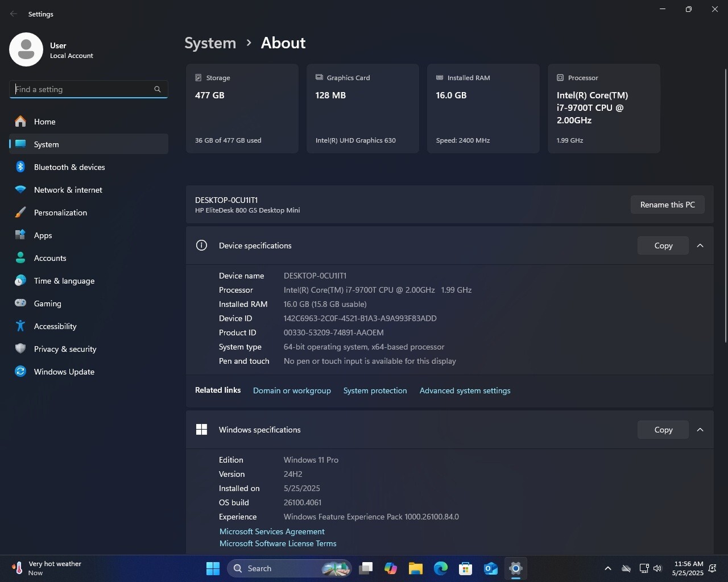
Task: Collapse the Device specifications section
Action: [700, 246]
